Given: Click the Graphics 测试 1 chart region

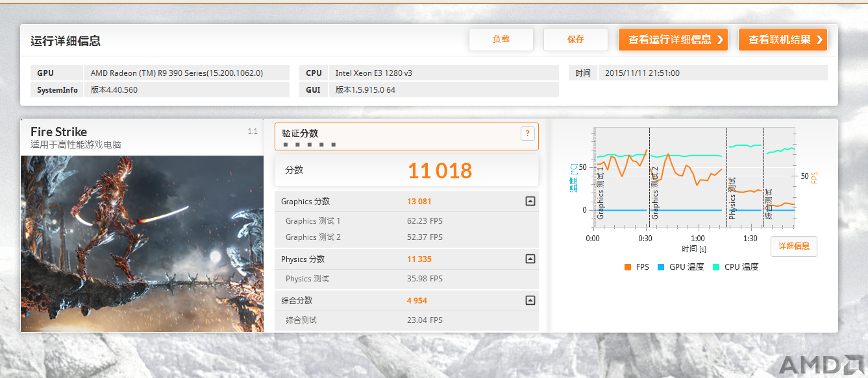Looking at the screenshot, I should click(621, 178).
